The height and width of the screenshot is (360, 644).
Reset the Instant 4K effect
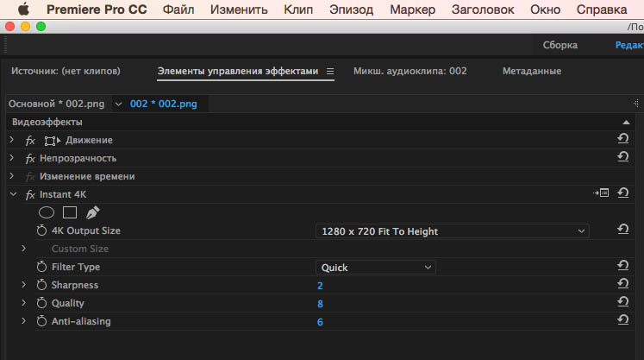[623, 193]
